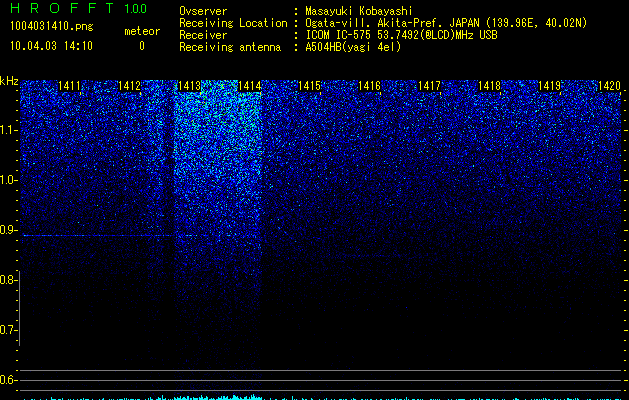Click the Ovserver field label

[203, 11]
